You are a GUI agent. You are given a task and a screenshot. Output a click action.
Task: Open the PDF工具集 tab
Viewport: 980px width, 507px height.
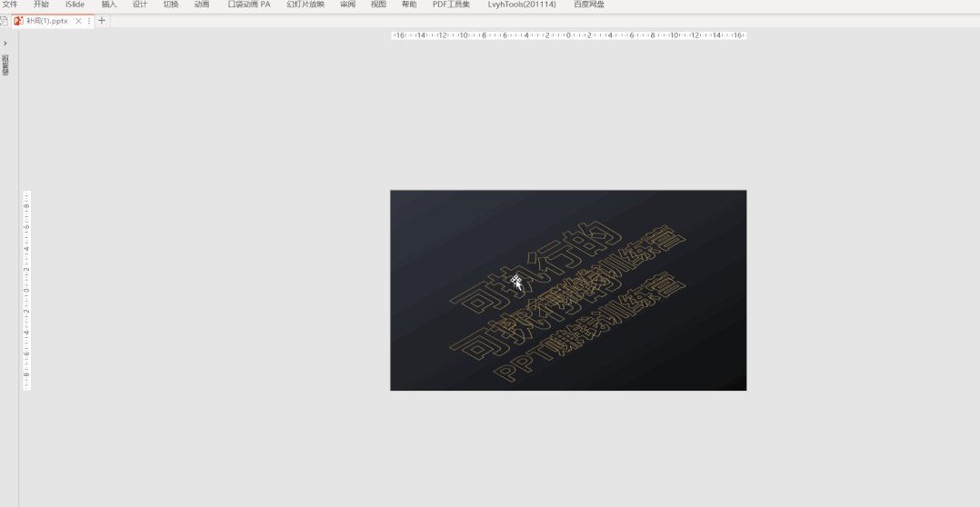[451, 5]
